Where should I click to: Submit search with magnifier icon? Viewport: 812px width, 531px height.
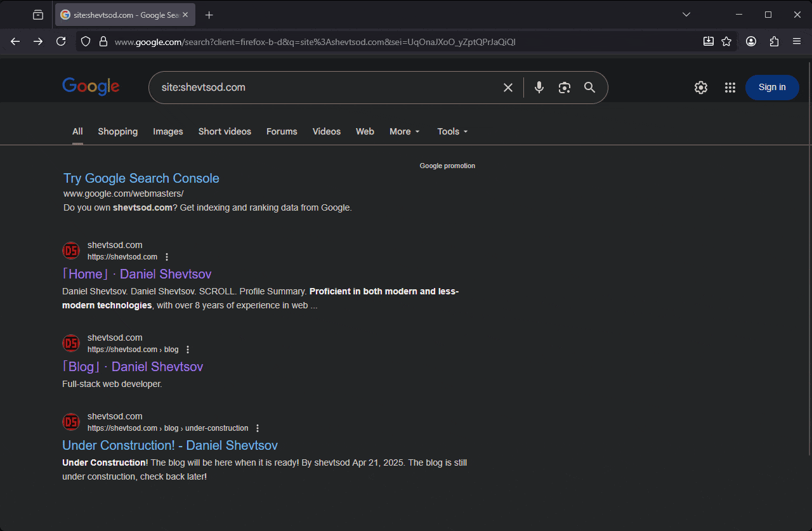[x=590, y=88]
